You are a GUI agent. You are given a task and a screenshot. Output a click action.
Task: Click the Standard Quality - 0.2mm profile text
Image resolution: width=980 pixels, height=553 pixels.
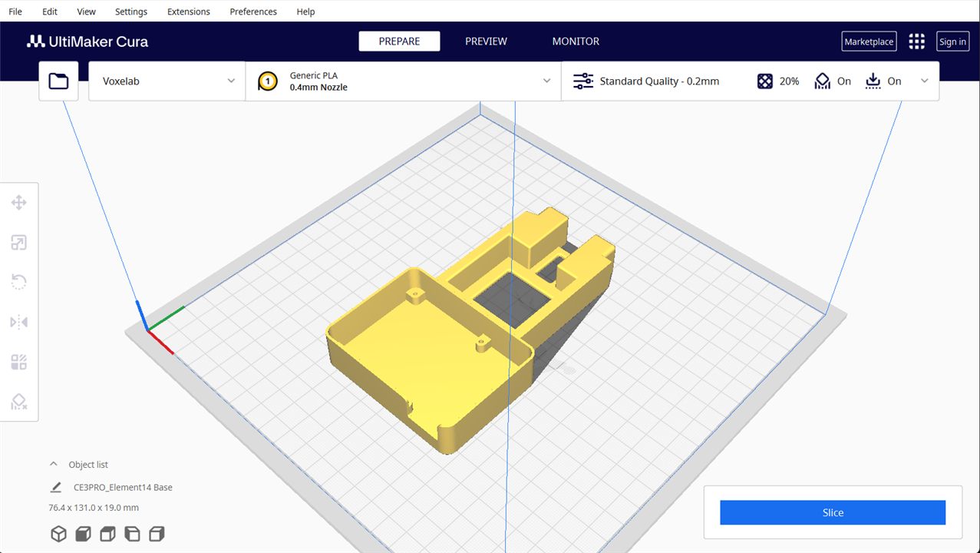coord(659,81)
